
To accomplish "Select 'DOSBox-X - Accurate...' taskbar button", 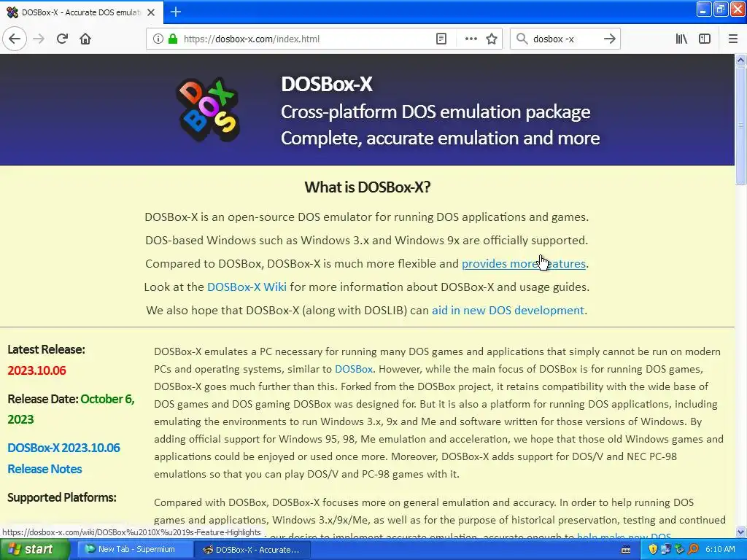I will click(252, 550).
